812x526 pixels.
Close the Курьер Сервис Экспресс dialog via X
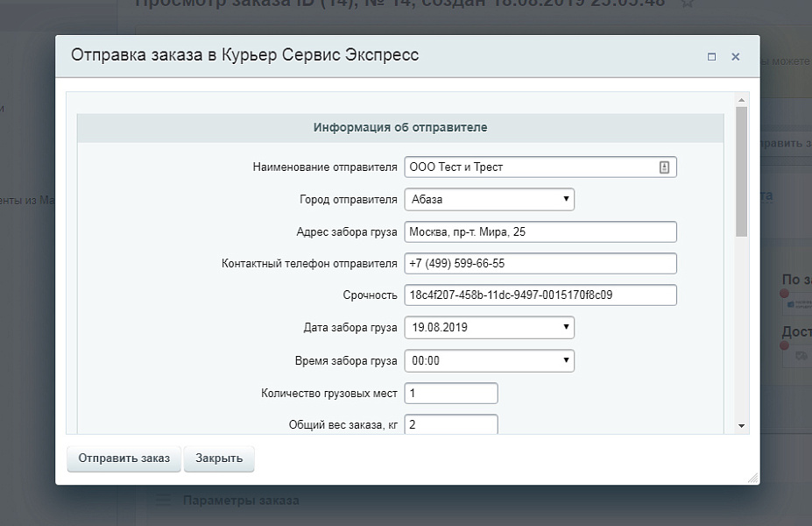[736, 56]
